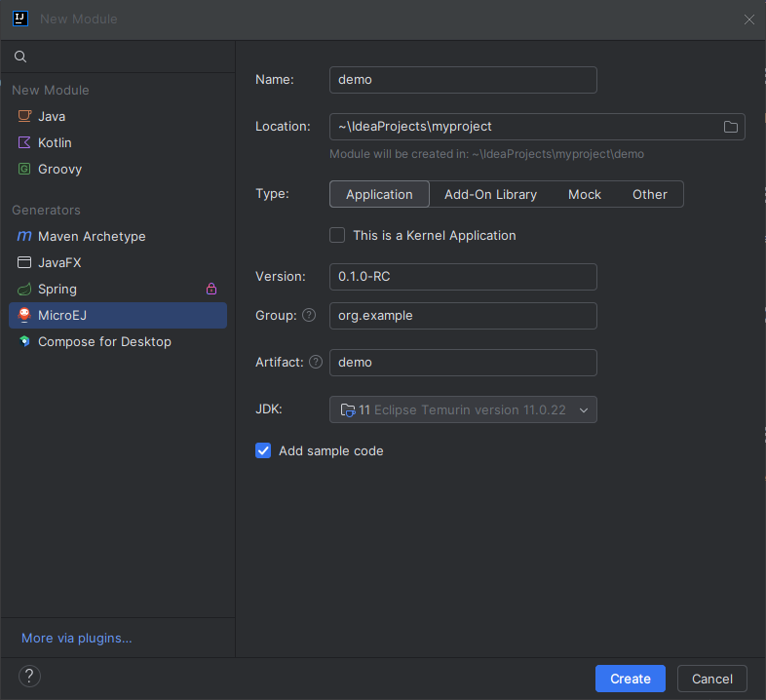766x700 pixels.
Task: Click into the Version text field
Action: (463, 276)
